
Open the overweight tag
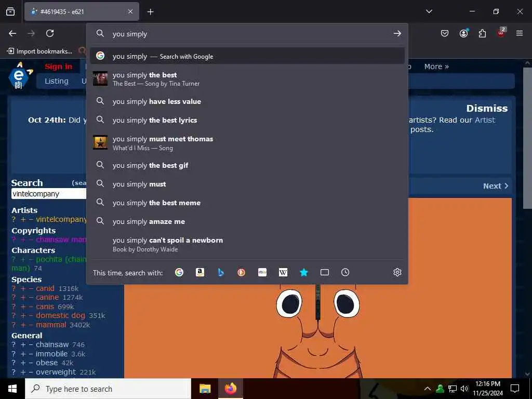pos(56,372)
